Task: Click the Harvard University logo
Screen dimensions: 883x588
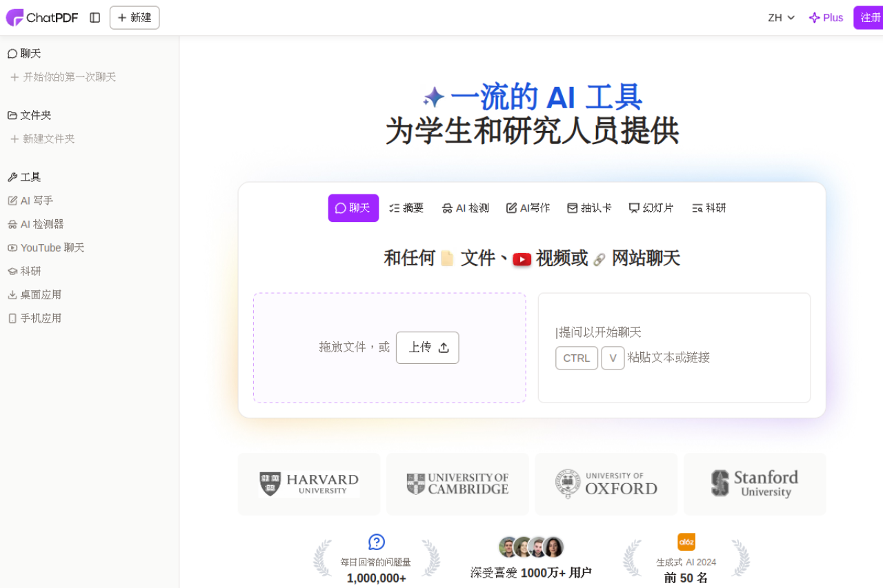Action: click(x=309, y=484)
